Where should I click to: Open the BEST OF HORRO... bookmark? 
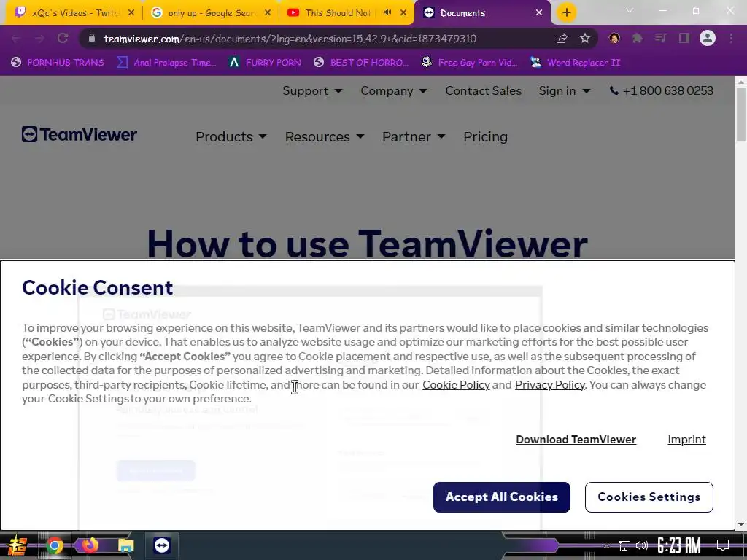click(x=361, y=63)
